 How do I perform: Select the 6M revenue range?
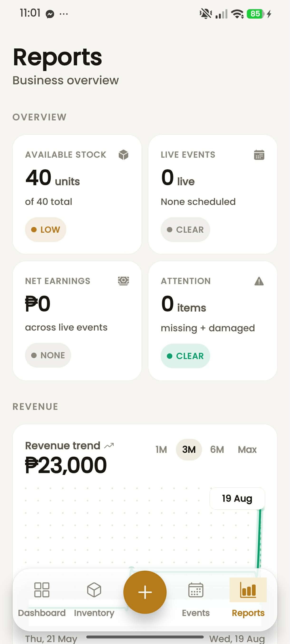click(217, 450)
